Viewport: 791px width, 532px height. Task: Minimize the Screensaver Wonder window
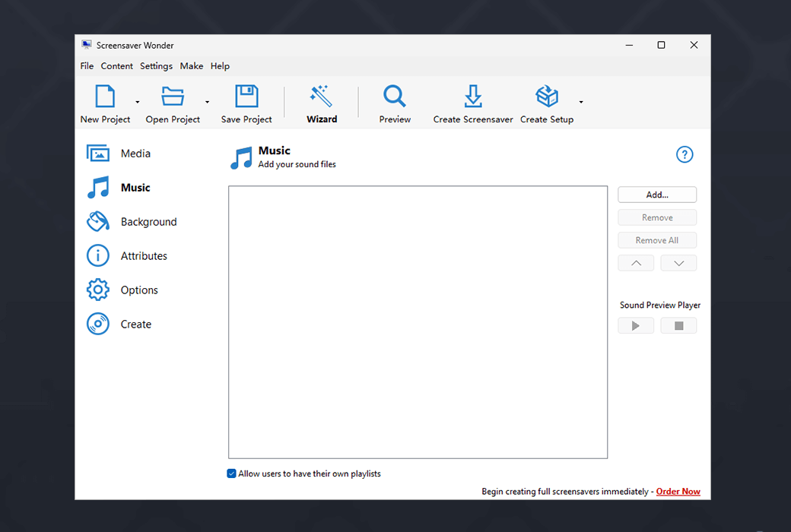click(x=629, y=45)
